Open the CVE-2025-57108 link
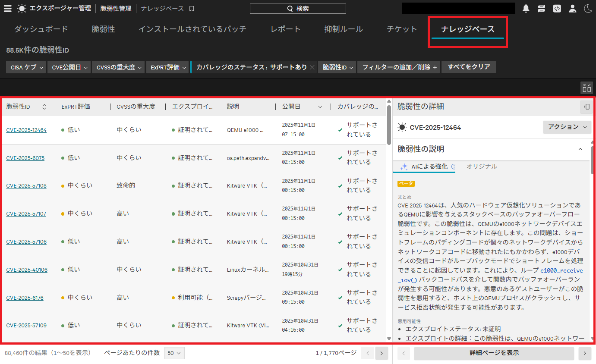The image size is (596, 364). click(26, 186)
